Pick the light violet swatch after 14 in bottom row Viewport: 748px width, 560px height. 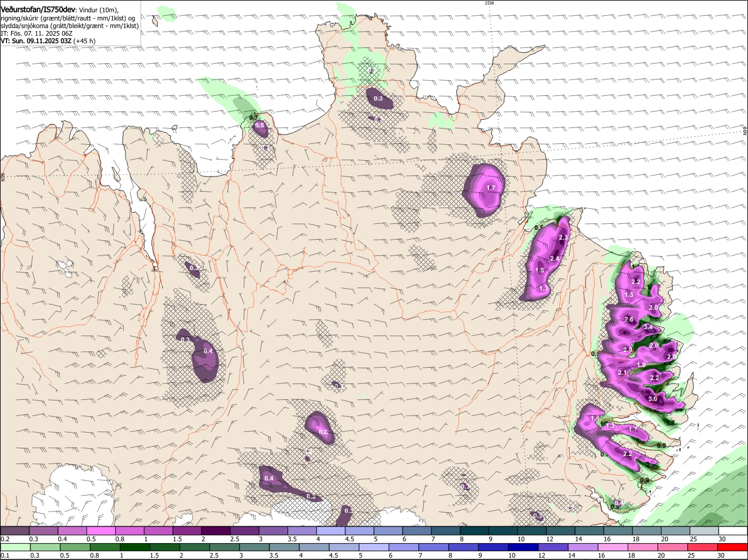(x=583, y=547)
